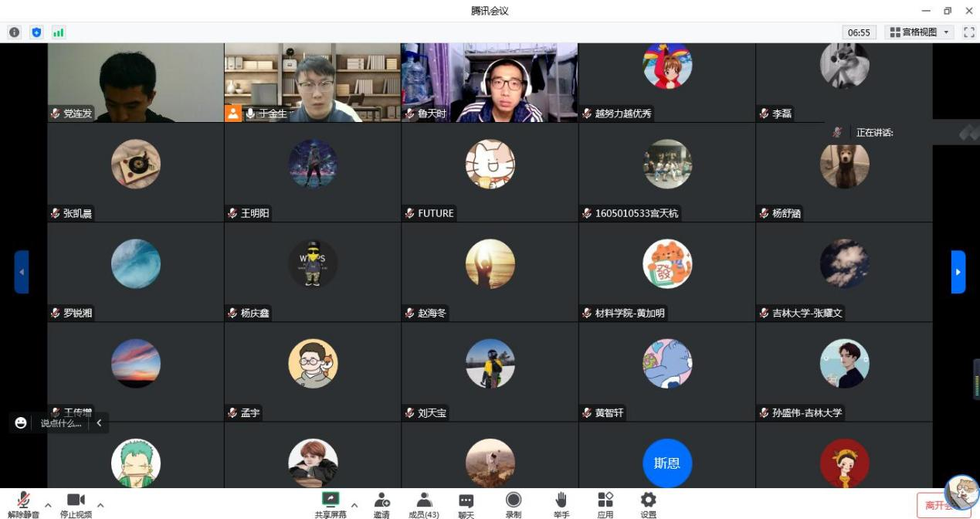This screenshot has height=519, width=980.
Task: Open the 成员(43) members list
Action: coord(424,502)
